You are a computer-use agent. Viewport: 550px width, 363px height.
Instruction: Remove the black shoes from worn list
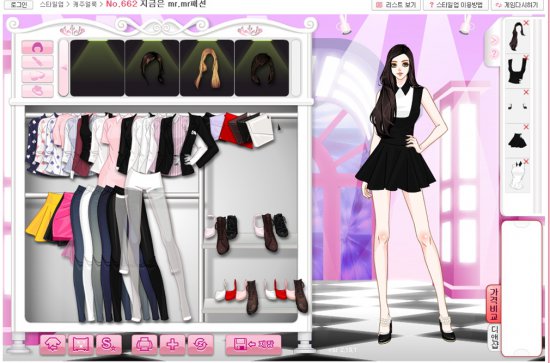tap(526, 92)
